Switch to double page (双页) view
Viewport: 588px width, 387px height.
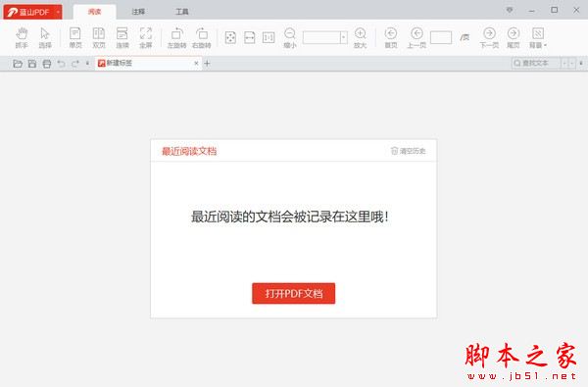point(99,37)
